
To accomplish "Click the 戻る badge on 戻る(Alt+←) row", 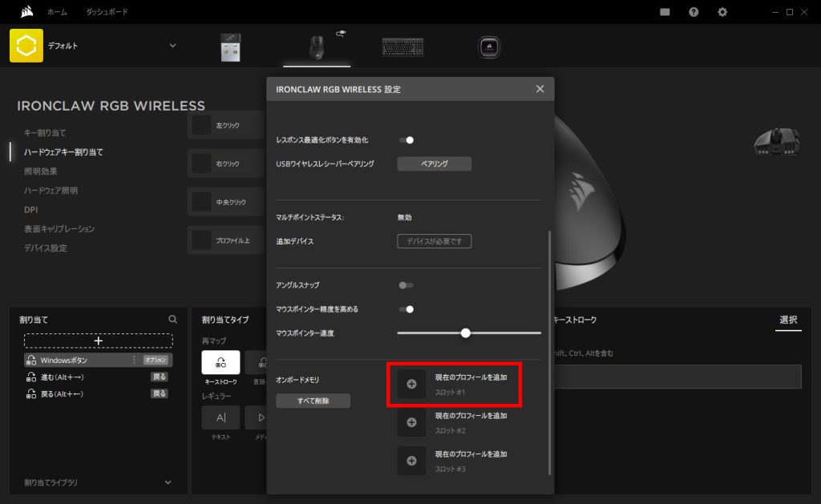I will pyautogui.click(x=160, y=393).
